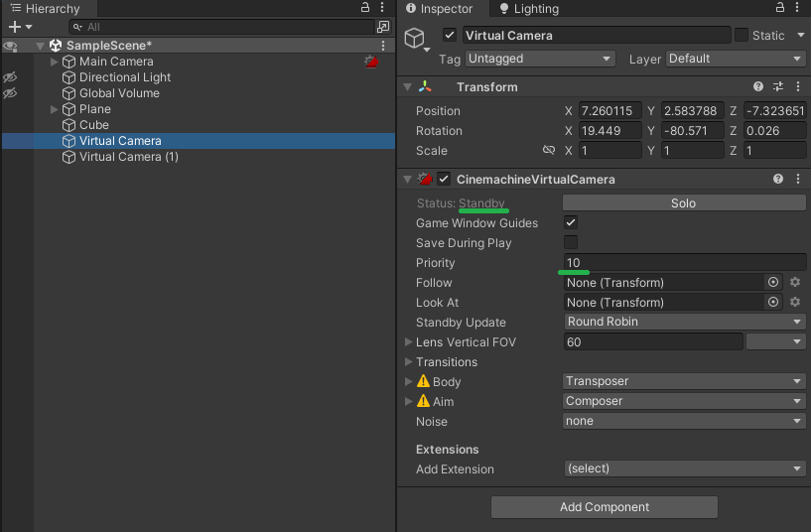
Task: Open Standby Update dropdown
Action: [684, 322]
